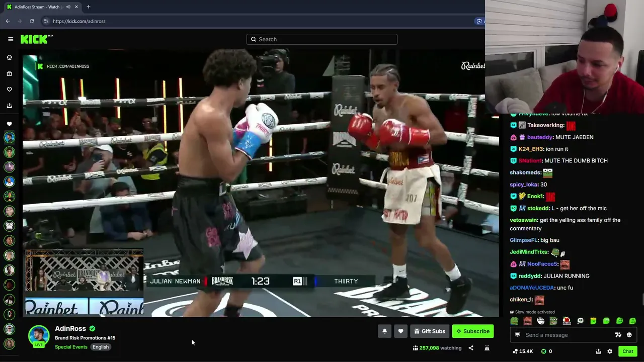Click the 257,098 watching viewer count
The height and width of the screenshot is (362, 644).
(x=437, y=348)
